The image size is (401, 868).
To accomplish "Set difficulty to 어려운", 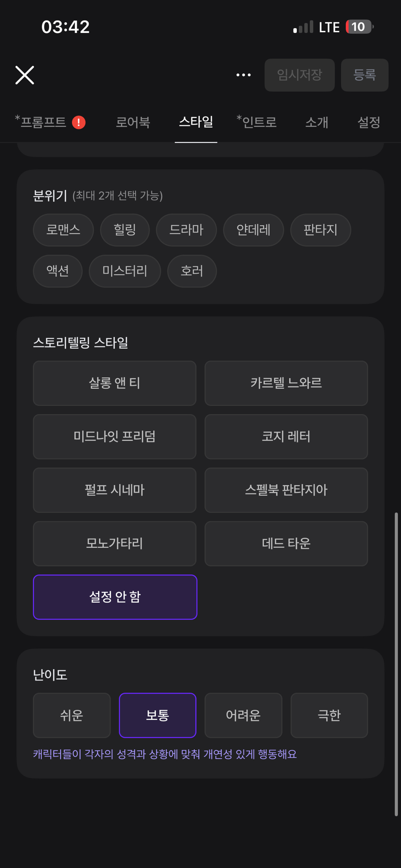I will [x=243, y=715].
